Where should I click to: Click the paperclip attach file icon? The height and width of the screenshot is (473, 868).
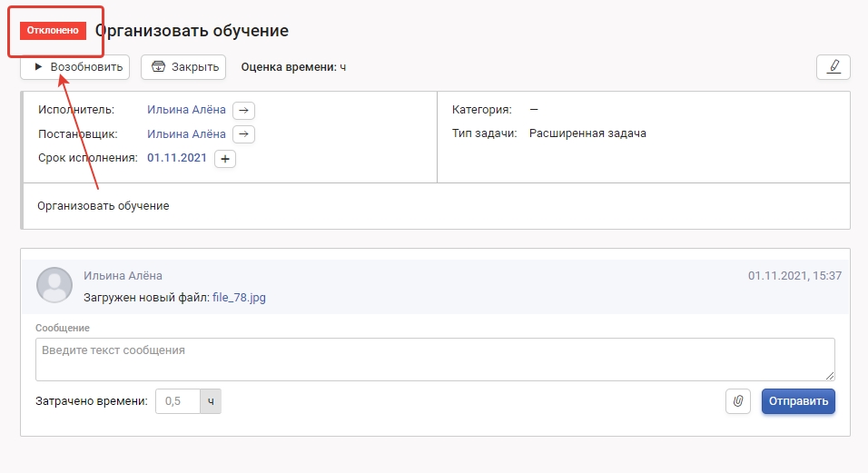point(738,401)
